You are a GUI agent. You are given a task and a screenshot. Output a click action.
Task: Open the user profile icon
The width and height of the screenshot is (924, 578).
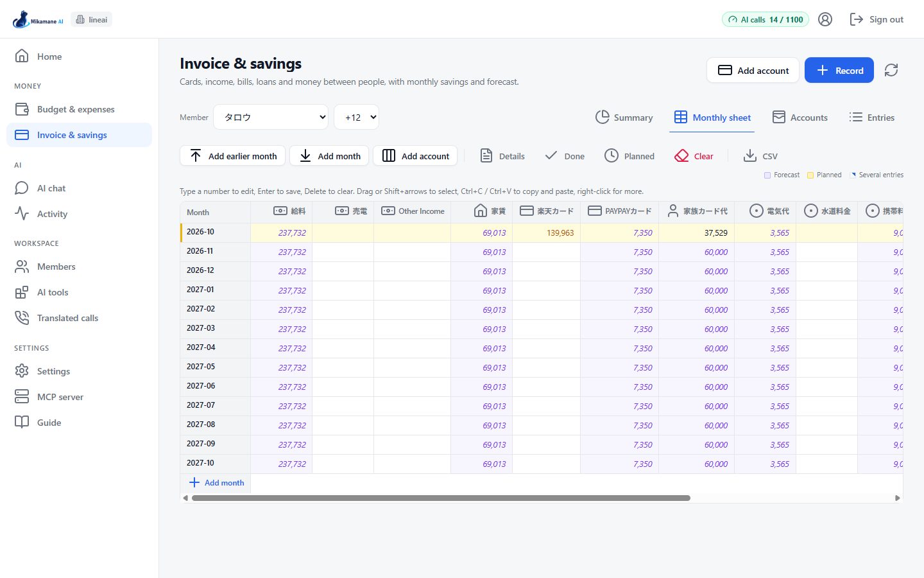[x=825, y=19]
